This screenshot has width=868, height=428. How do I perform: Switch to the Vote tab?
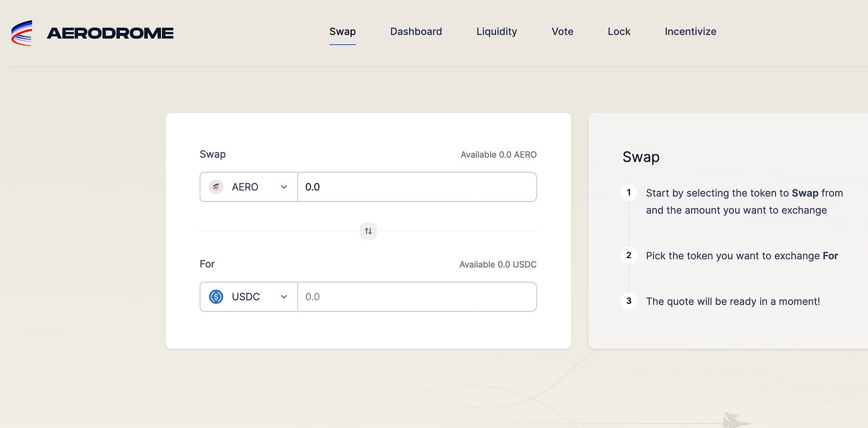[562, 32]
